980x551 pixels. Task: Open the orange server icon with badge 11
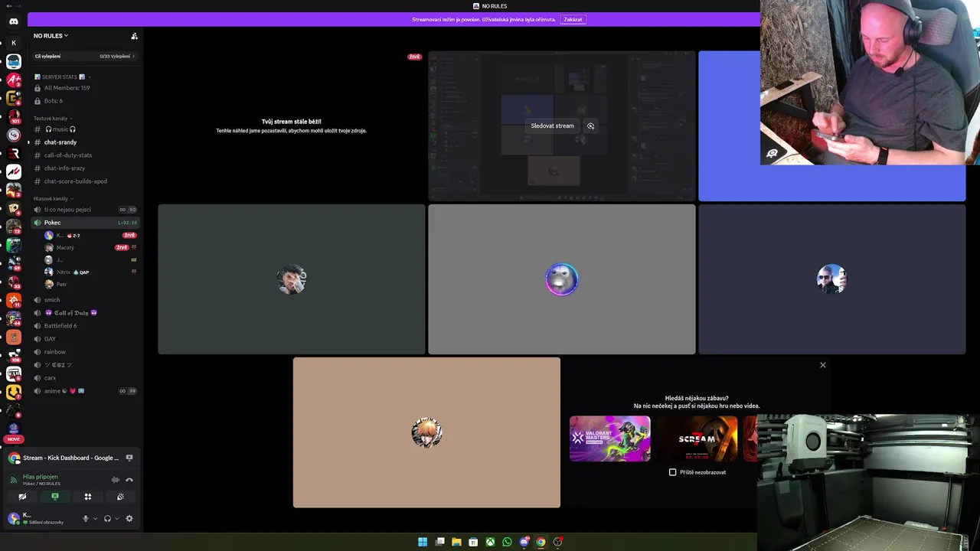[13, 300]
